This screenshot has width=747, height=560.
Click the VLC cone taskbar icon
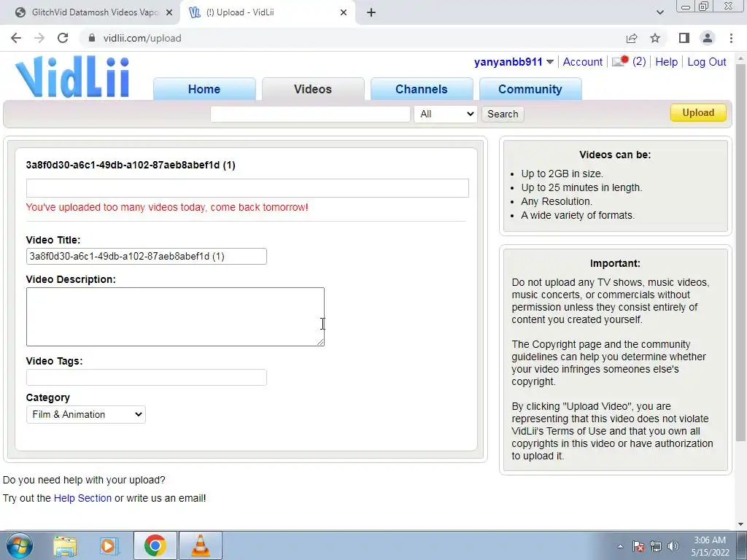pyautogui.click(x=201, y=545)
